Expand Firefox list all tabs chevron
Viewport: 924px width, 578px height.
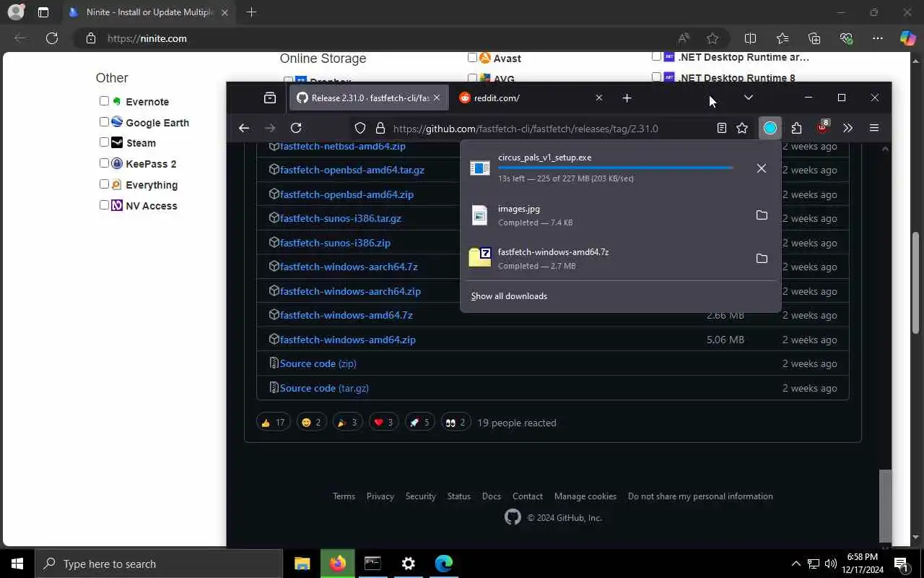point(748,98)
